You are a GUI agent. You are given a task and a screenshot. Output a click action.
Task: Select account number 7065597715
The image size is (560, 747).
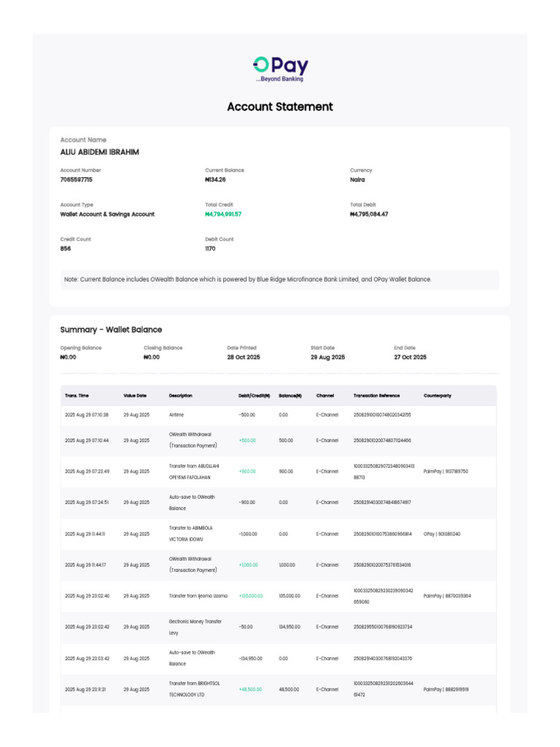click(76, 179)
